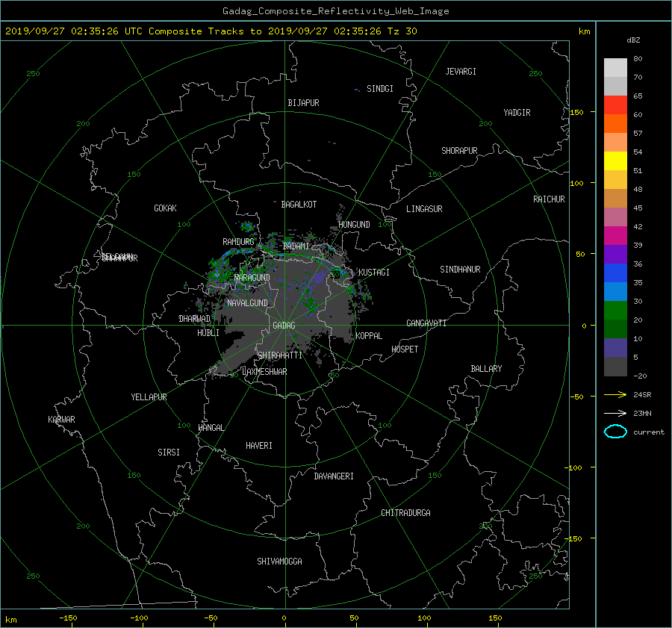Click the JEVARGI city label
Viewport: 672px width, 628px height.
(461, 72)
